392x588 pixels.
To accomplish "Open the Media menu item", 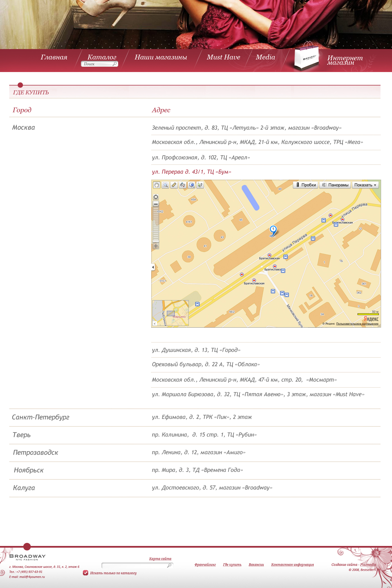I will tap(265, 57).
